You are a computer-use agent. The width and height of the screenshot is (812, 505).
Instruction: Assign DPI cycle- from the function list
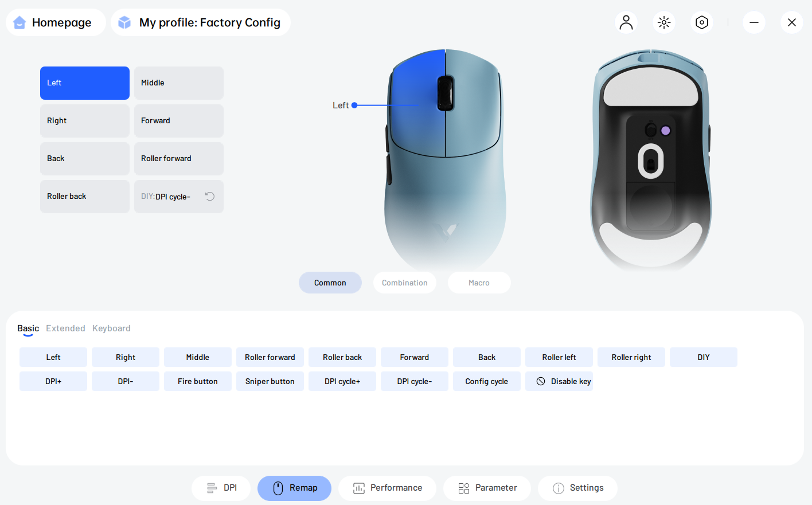point(415,381)
